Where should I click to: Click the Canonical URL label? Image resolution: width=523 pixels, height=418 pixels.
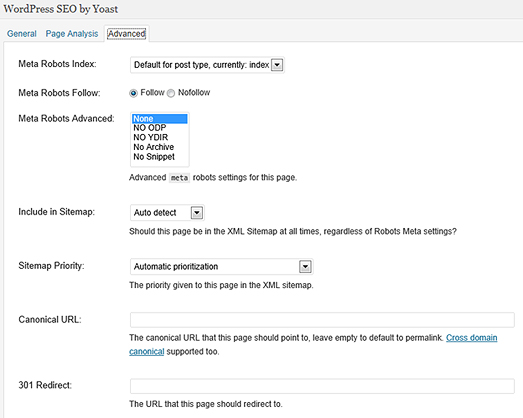point(50,320)
